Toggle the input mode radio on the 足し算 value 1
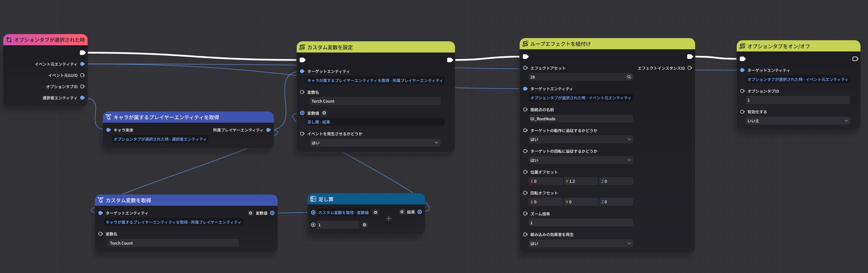Screen dimensions: 868x273 pos(313,225)
